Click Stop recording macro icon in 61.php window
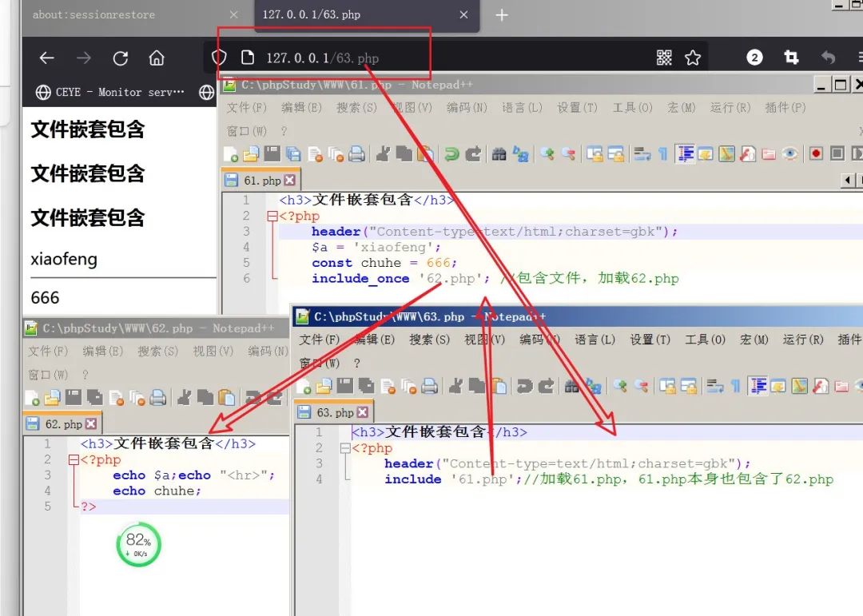 [x=837, y=153]
